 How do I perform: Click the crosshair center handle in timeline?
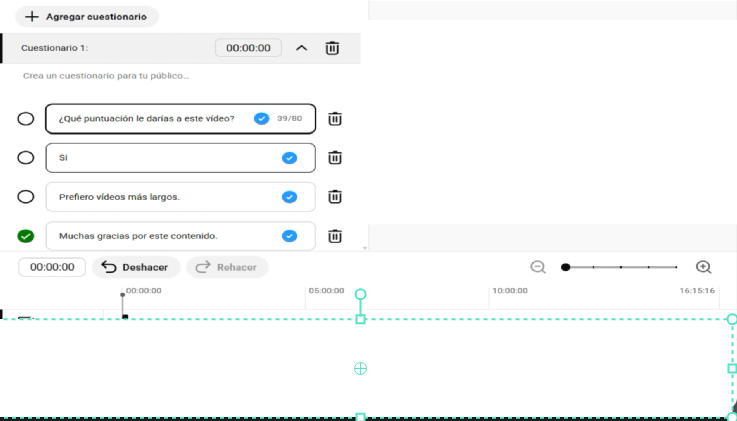(361, 368)
